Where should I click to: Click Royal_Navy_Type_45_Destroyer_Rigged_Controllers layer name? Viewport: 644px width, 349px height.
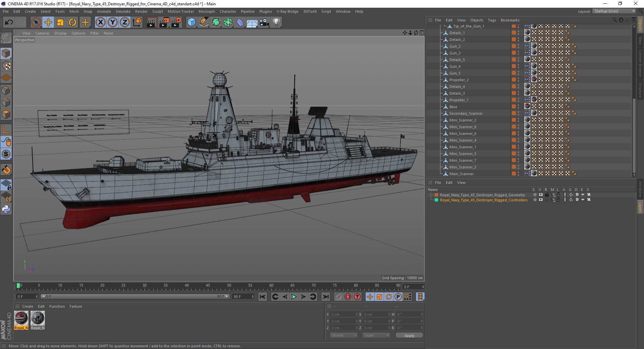pyautogui.click(x=484, y=200)
